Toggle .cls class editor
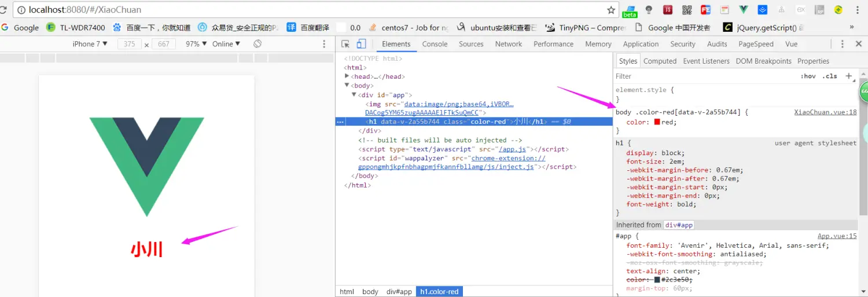The height and width of the screenshot is (297, 868). point(830,76)
